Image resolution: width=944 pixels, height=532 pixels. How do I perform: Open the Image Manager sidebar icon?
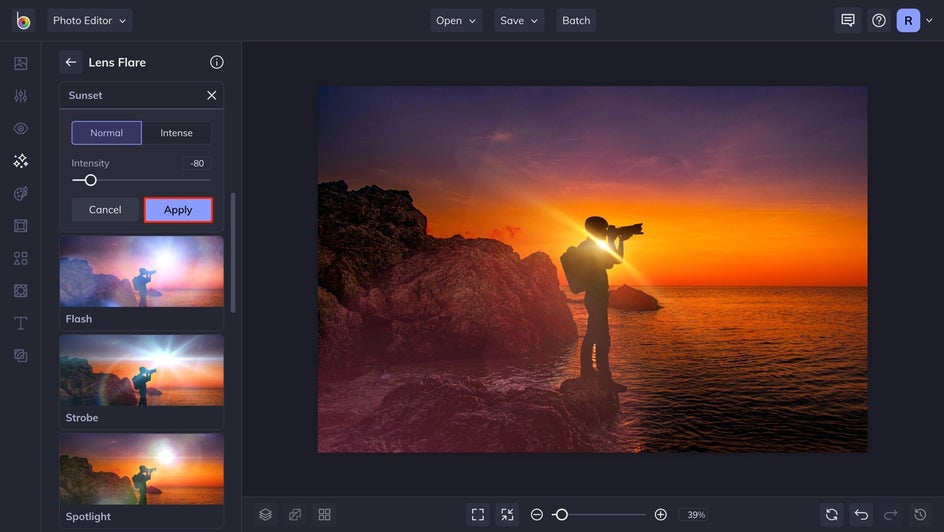(20, 63)
